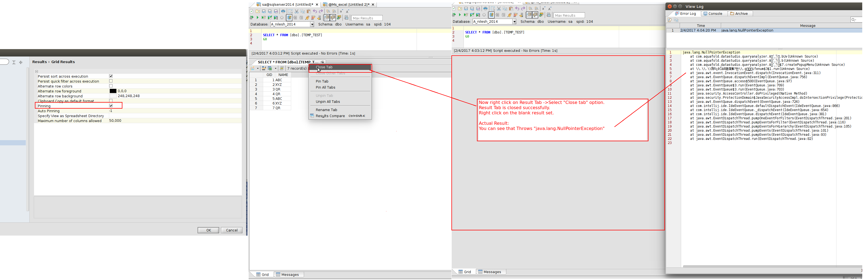Click pin icon on SELECT result tab
This screenshot has height=280, width=868.
coord(322,62)
